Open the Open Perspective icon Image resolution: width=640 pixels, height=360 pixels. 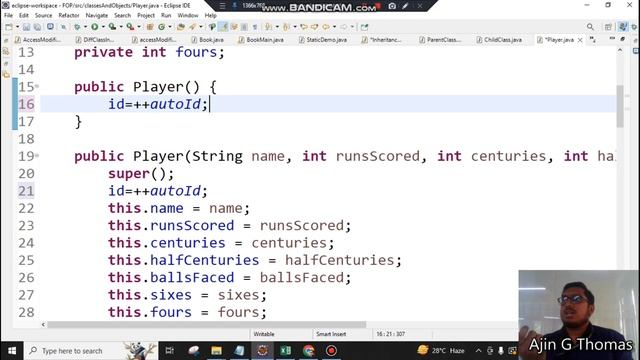click(608, 27)
